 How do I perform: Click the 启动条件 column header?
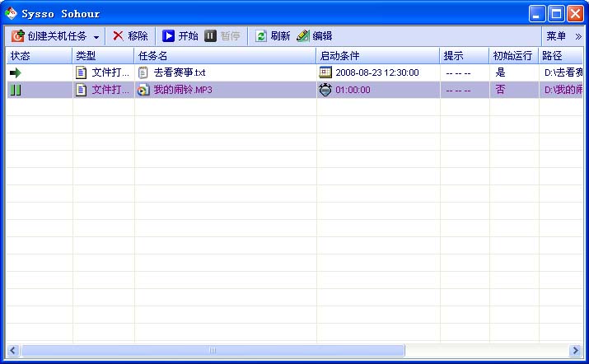pyautogui.click(x=378, y=56)
